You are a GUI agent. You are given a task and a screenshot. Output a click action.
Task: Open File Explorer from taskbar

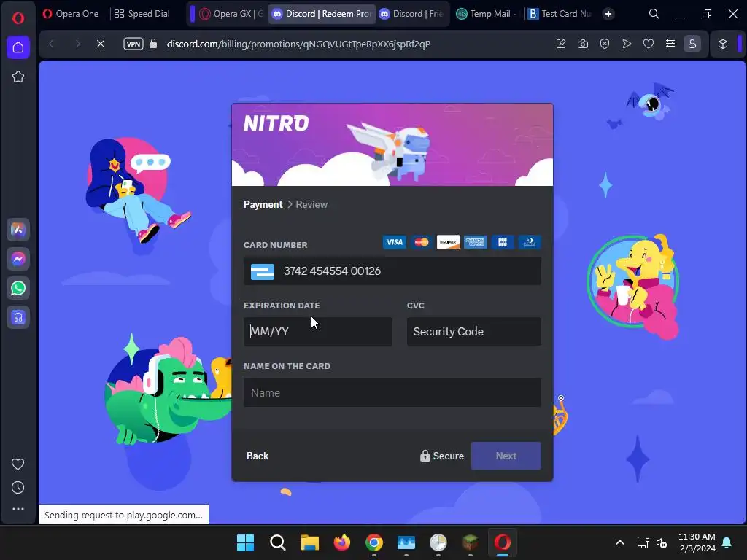tap(309, 542)
